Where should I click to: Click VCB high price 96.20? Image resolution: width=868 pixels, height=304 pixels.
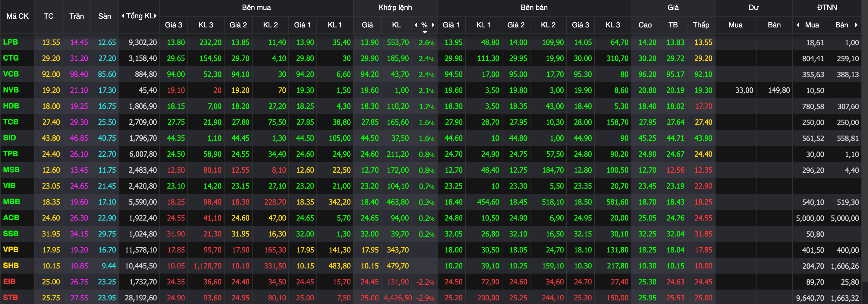(x=647, y=74)
